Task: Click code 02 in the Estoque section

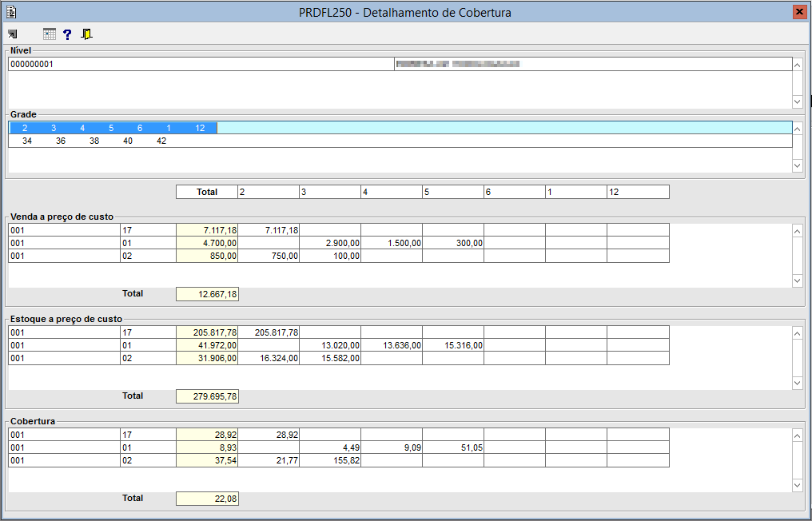Action: coord(148,358)
